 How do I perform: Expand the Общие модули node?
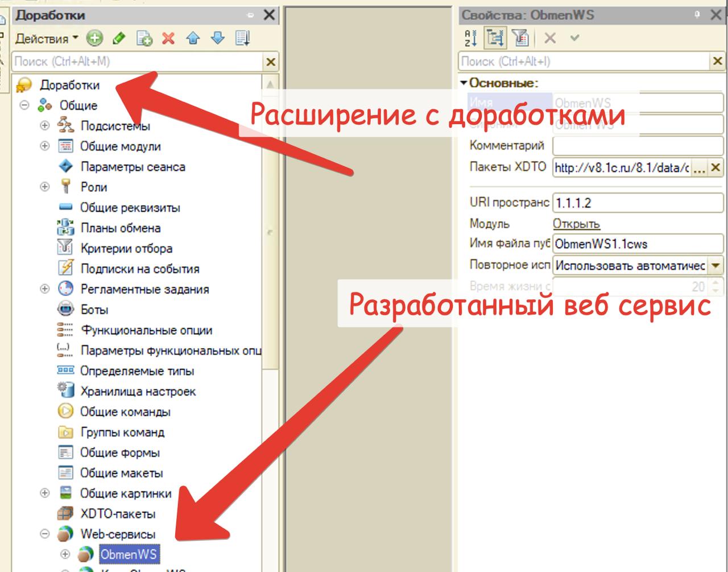pyautogui.click(x=45, y=146)
